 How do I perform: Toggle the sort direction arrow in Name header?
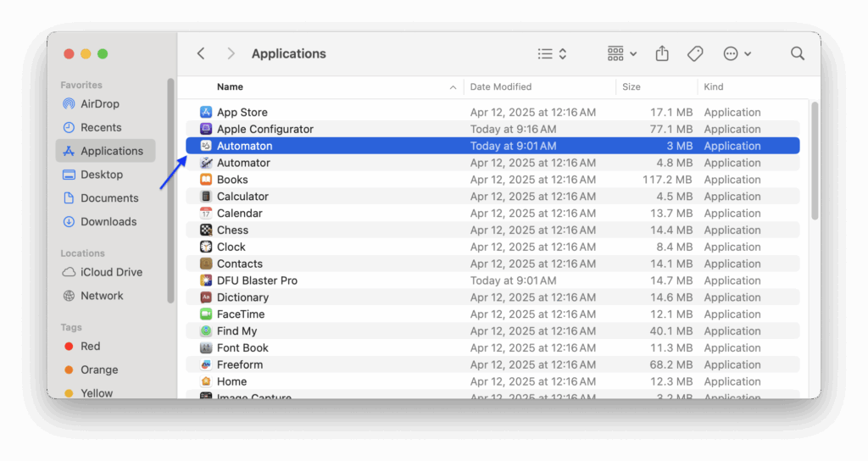(453, 87)
